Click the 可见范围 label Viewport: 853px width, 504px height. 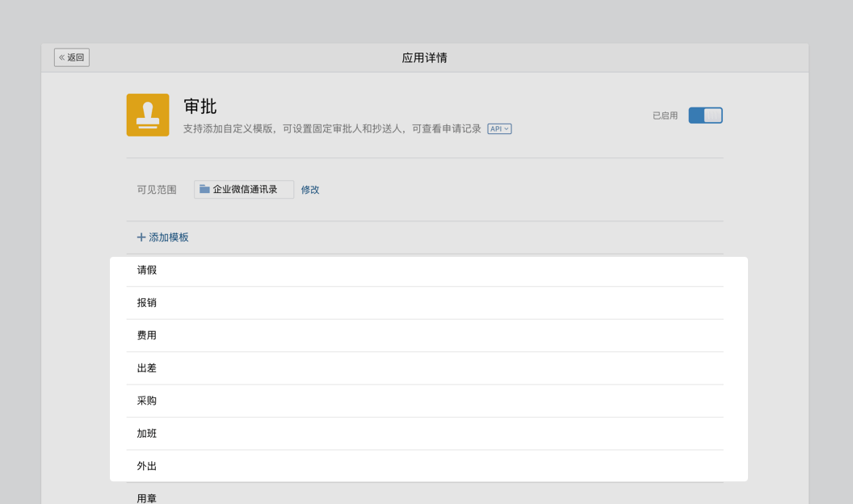157,190
